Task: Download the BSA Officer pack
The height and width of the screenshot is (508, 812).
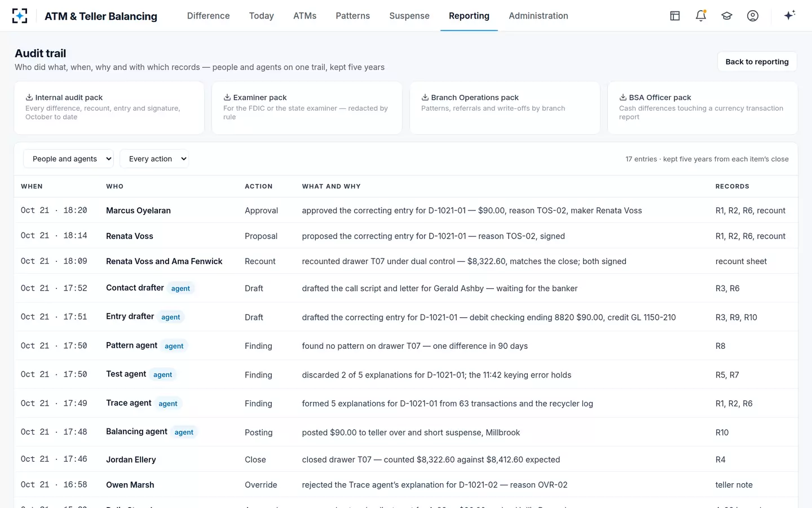Action: pos(703,108)
